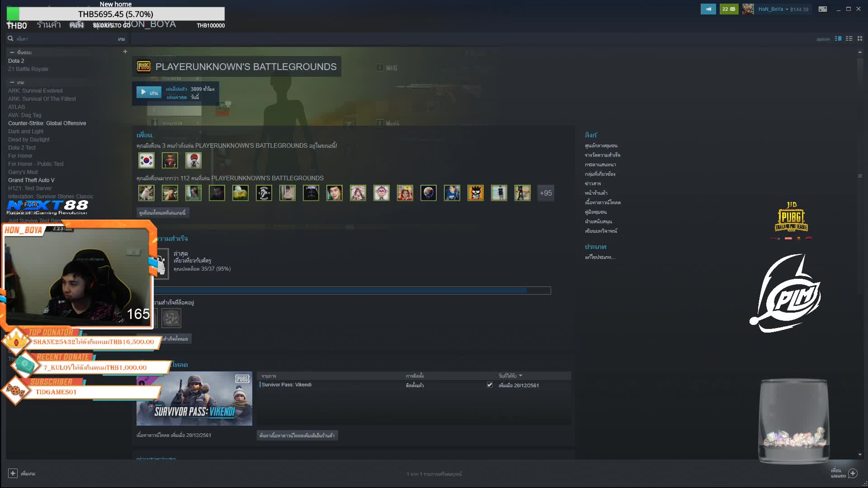Click view all friends playing this game
This screenshot has height=488, width=868.
pos(162,213)
